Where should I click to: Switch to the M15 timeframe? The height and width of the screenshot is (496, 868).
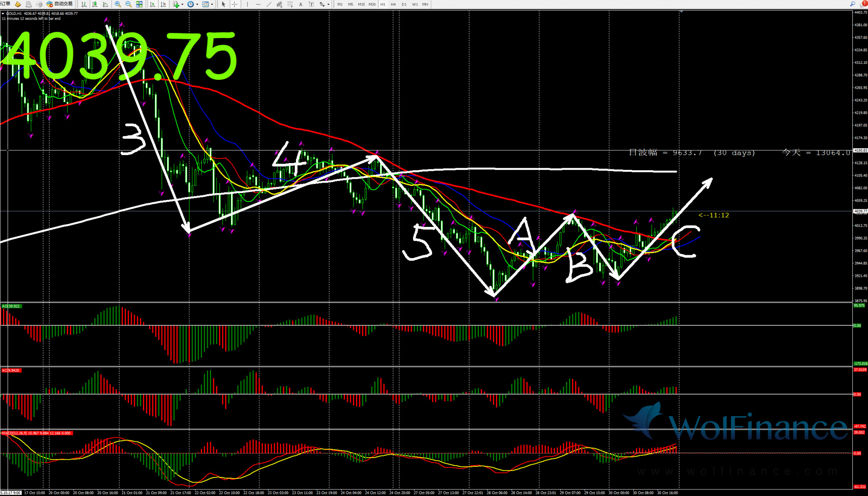pyautogui.click(x=361, y=4)
